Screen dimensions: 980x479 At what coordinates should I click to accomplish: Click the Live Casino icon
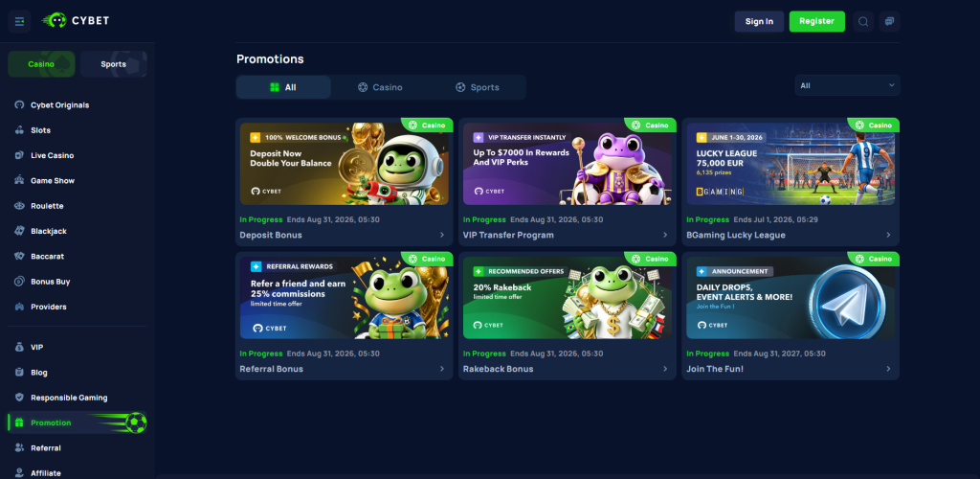point(19,155)
